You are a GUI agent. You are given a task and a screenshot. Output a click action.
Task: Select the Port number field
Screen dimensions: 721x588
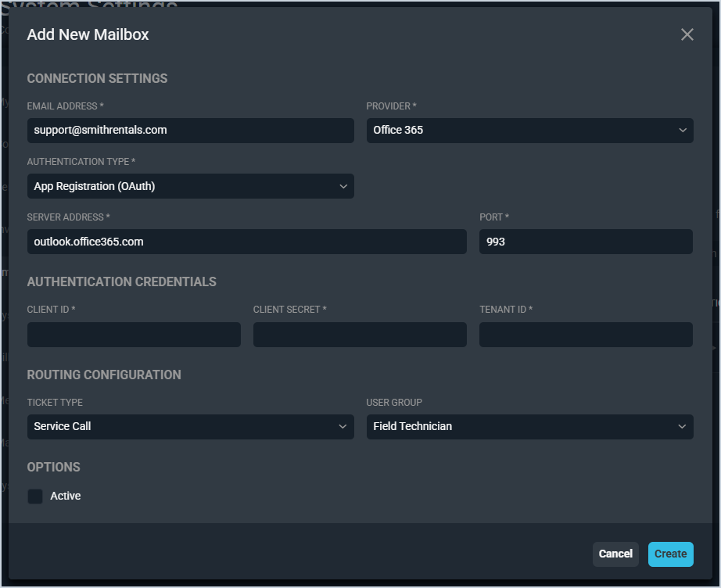pos(586,242)
